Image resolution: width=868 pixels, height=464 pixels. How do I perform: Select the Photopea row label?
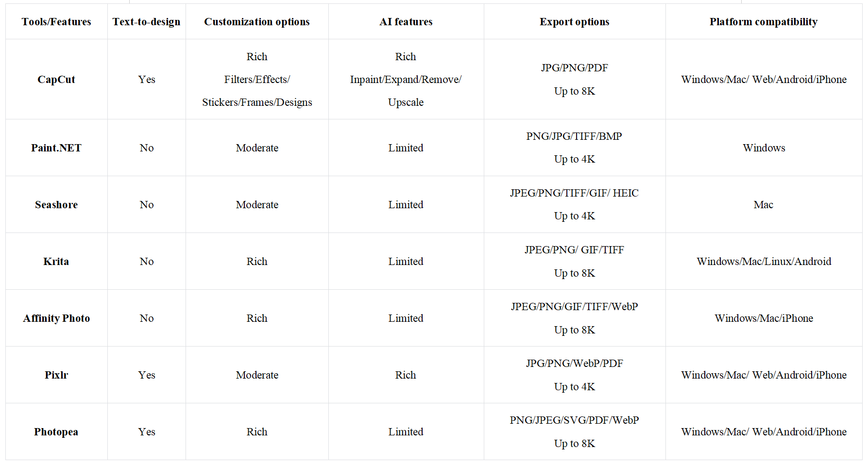pos(56,432)
